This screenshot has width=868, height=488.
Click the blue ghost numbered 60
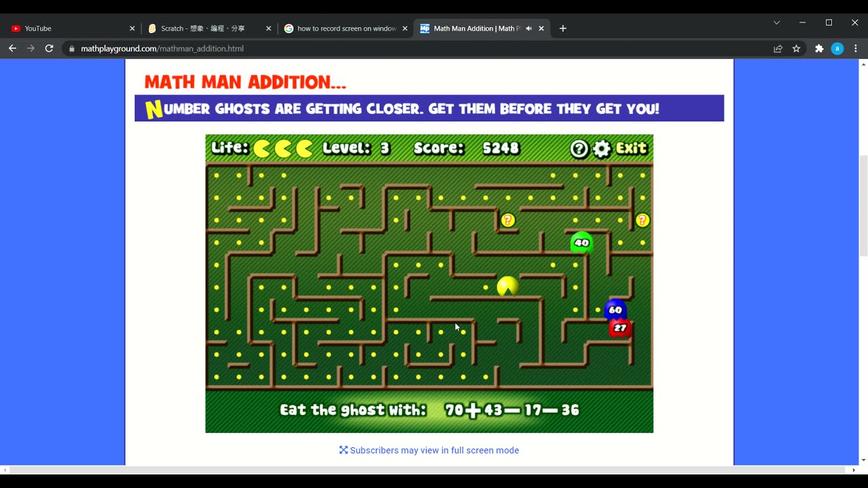point(615,309)
